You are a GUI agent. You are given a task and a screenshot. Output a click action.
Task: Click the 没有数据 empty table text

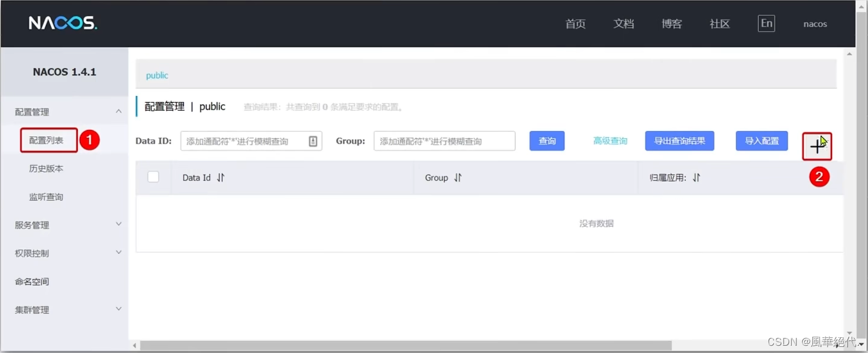(x=596, y=224)
